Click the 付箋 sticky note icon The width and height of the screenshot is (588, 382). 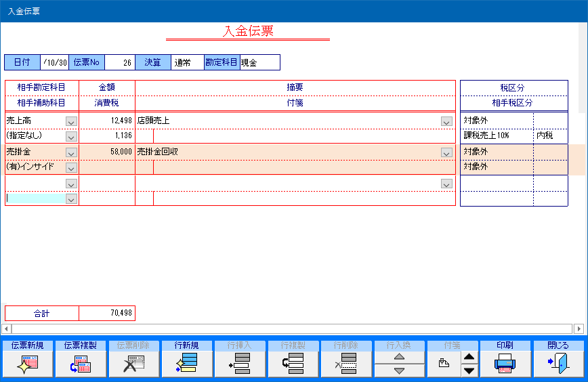point(444,363)
